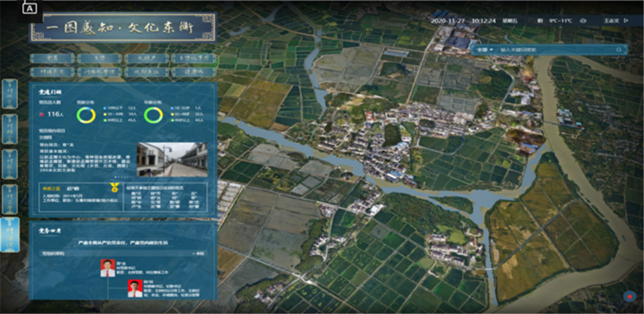The image size is (644, 314).
Task: Click the carousel dots below project description
Action: [124, 178]
